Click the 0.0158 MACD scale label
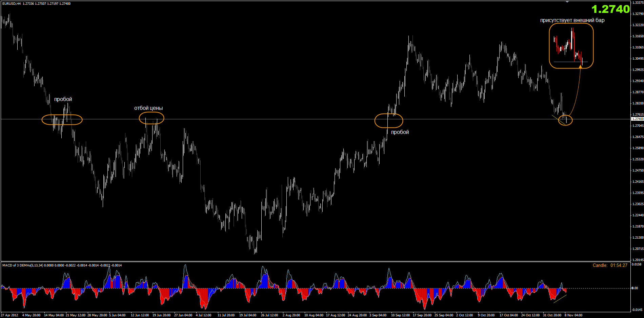This screenshot has width=644, height=318. [x=637, y=264]
